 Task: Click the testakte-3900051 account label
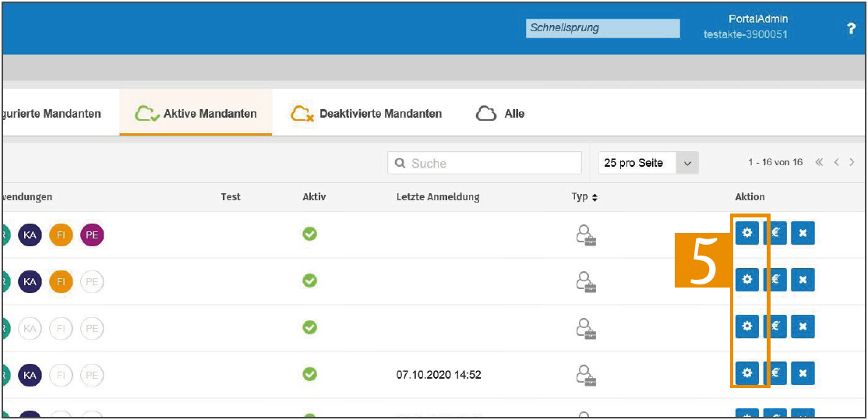click(x=745, y=34)
